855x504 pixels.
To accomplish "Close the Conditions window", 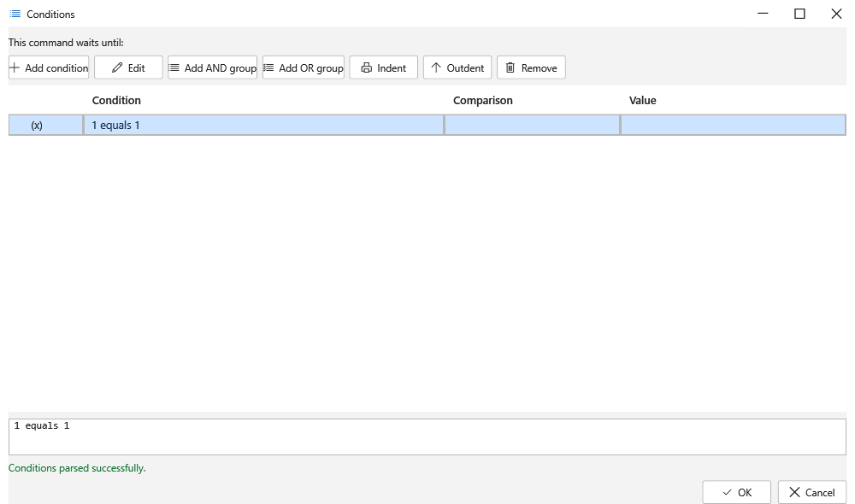I will pos(836,14).
